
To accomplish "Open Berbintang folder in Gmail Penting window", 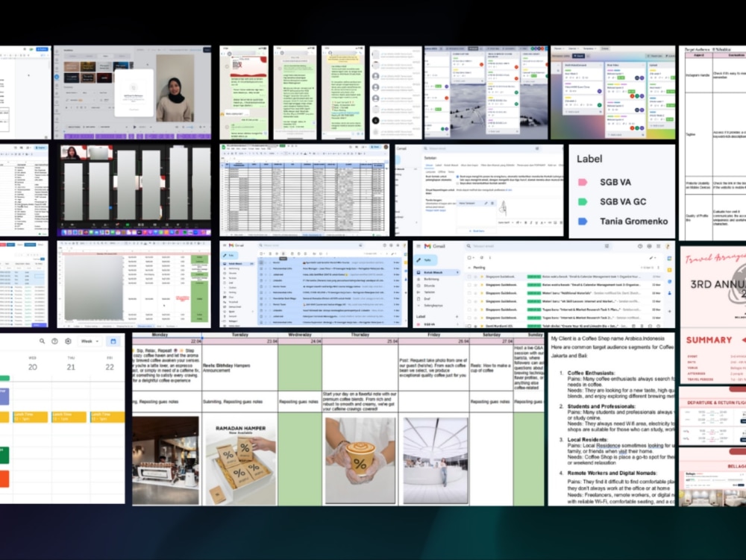I will 431,279.
